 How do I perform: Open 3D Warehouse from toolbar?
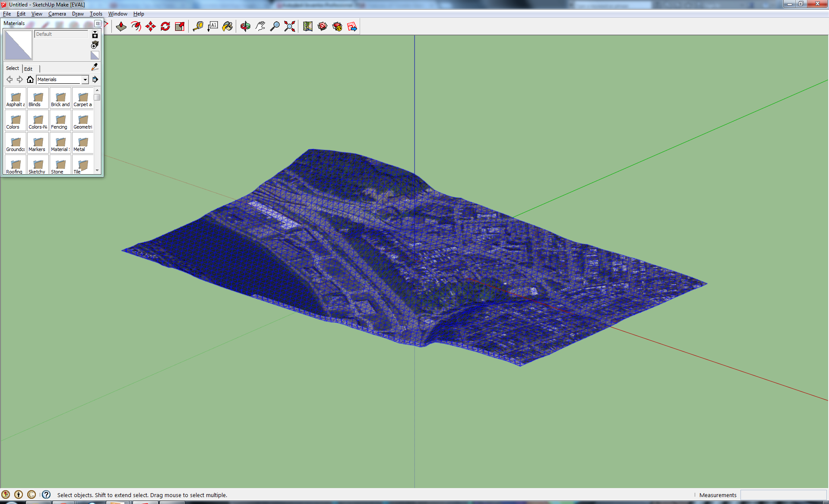tap(323, 27)
